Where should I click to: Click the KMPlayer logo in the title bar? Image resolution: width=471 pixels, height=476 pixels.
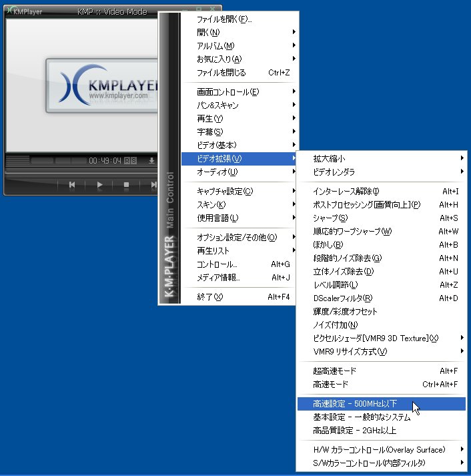click(x=24, y=11)
